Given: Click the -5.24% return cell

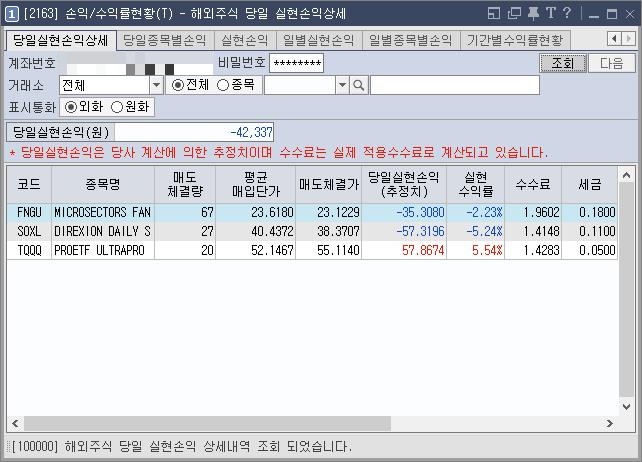Looking at the screenshot, I should [x=476, y=231].
